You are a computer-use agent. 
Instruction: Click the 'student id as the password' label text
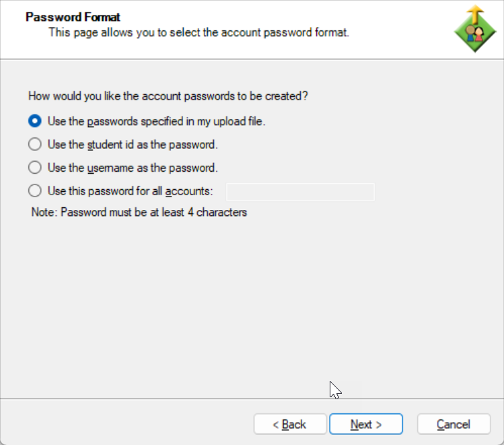tap(133, 145)
